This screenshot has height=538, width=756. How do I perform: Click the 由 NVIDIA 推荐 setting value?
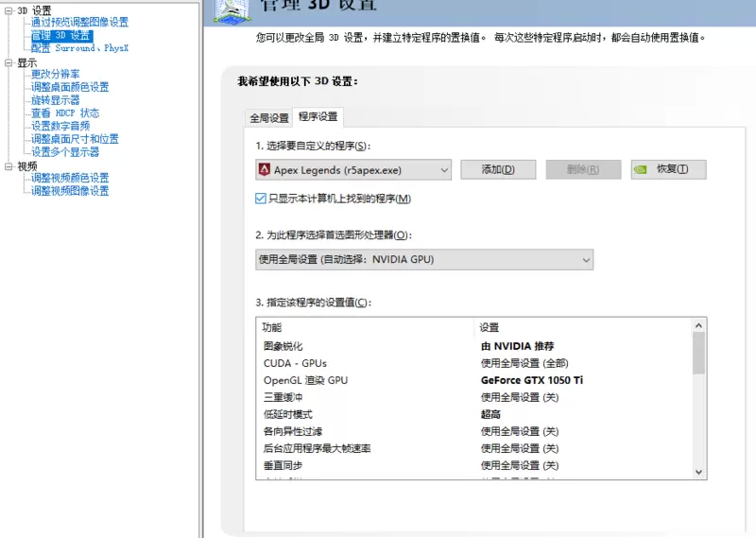point(517,346)
